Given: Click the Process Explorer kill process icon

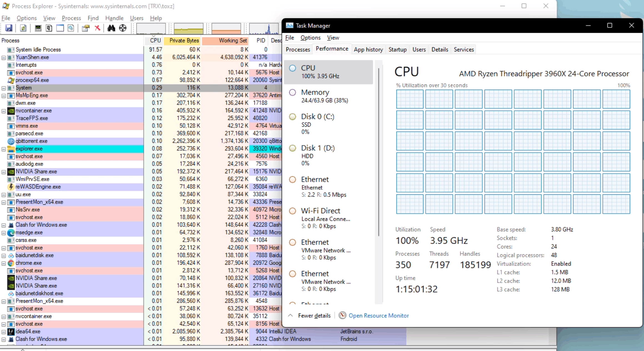Looking at the screenshot, I should 98,28.
